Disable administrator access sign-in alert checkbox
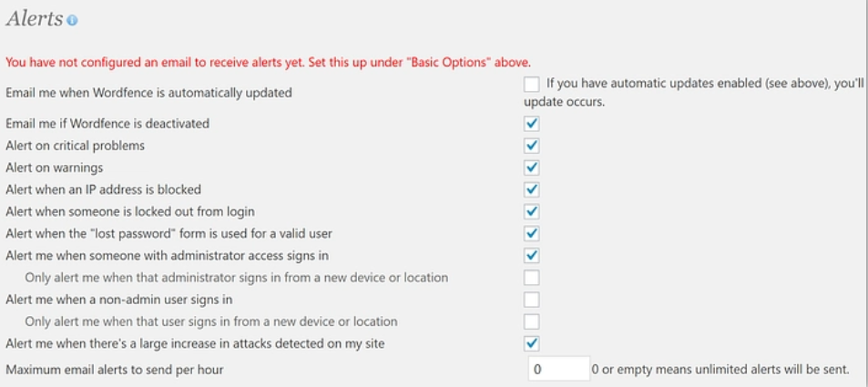868x387 pixels. click(x=532, y=256)
